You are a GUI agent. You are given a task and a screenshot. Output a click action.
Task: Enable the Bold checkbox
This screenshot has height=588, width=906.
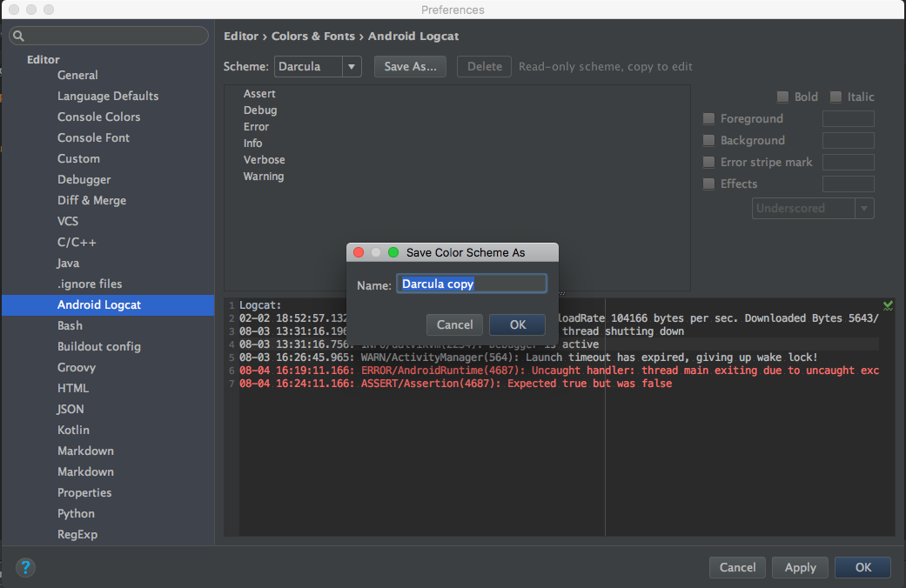tap(782, 97)
